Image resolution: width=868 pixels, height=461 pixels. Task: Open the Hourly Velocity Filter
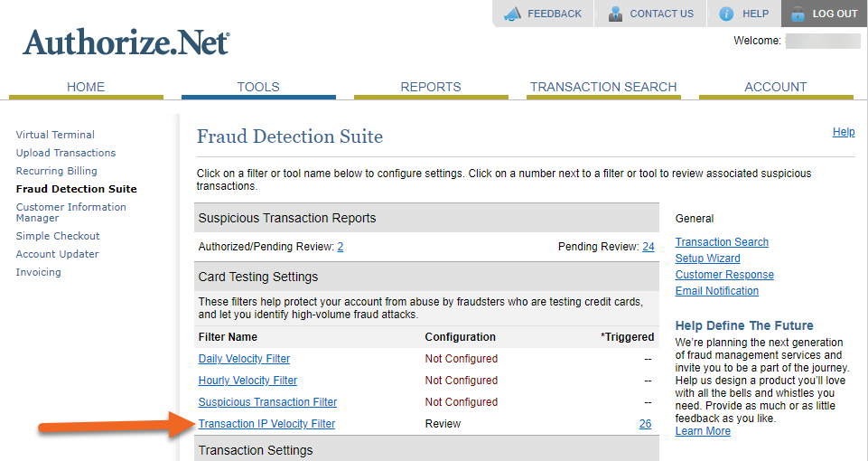tap(247, 381)
